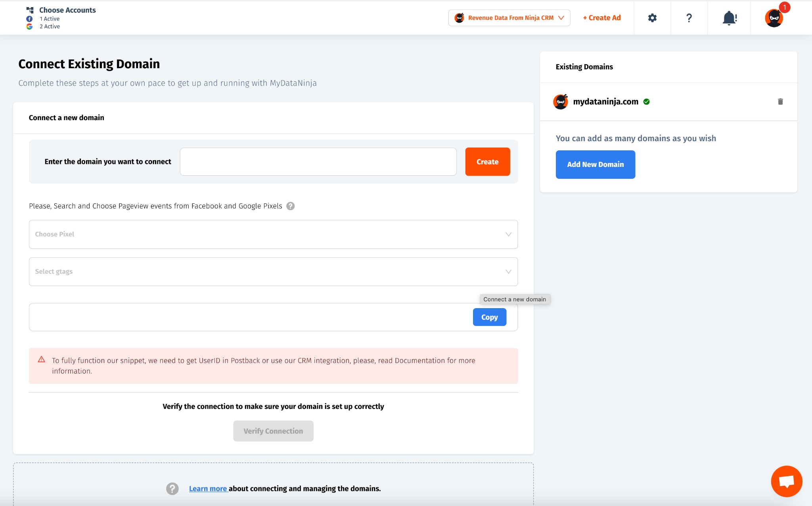Click the + Create Ad menu item
The height and width of the screenshot is (506, 812).
(x=601, y=18)
